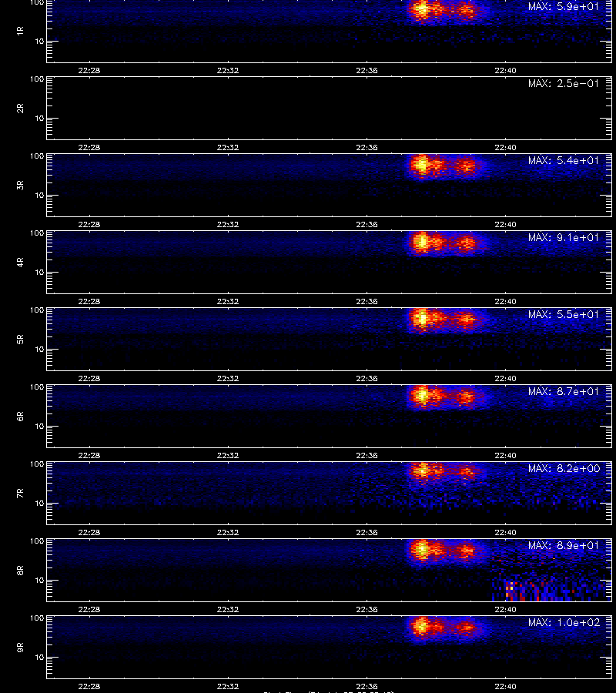Image resolution: width=616 pixels, height=693 pixels.
Task: Click the 6R axis title
Action: [20, 416]
